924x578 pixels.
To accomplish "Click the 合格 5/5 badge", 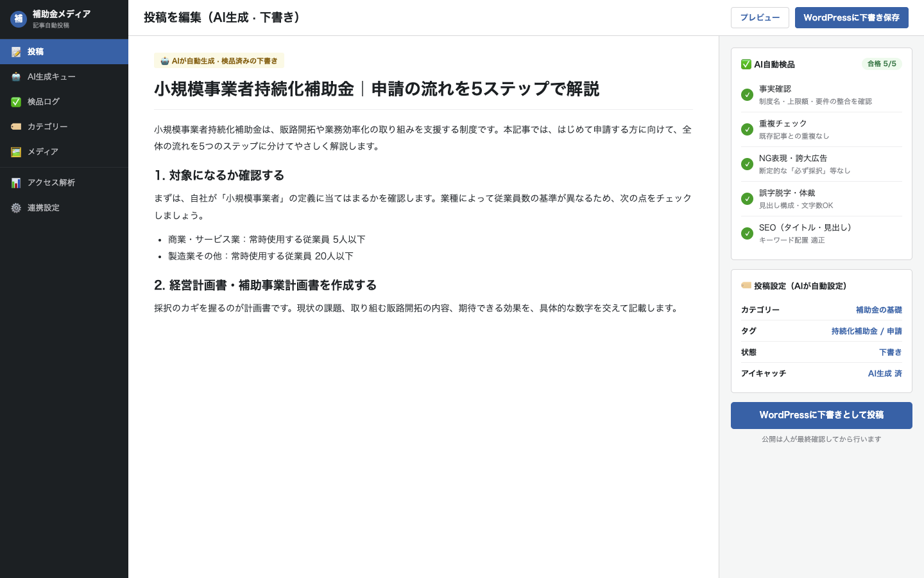I will 882,64.
